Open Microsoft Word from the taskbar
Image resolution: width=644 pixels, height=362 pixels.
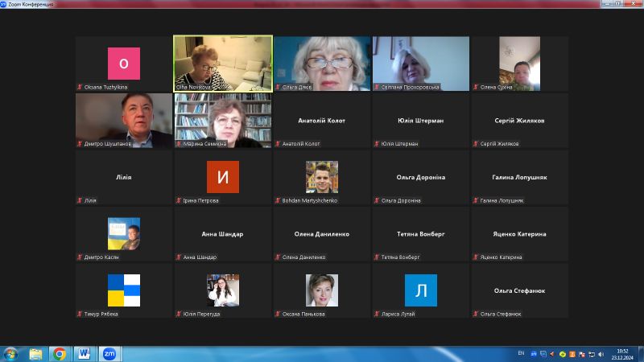coord(85,353)
